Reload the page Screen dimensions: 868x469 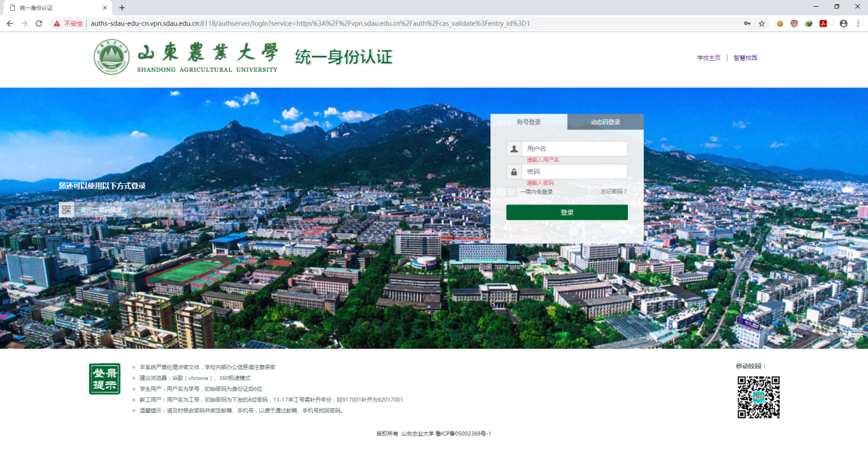point(39,23)
